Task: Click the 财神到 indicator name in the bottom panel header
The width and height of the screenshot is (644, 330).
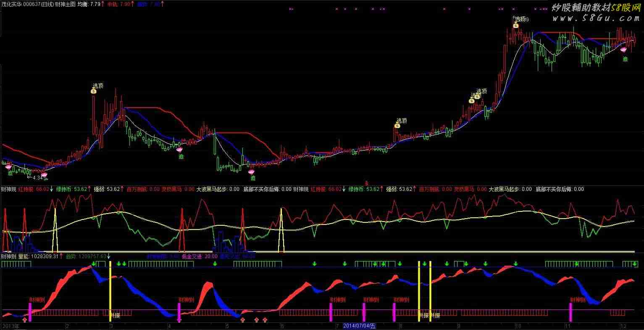Action: (x=8, y=256)
